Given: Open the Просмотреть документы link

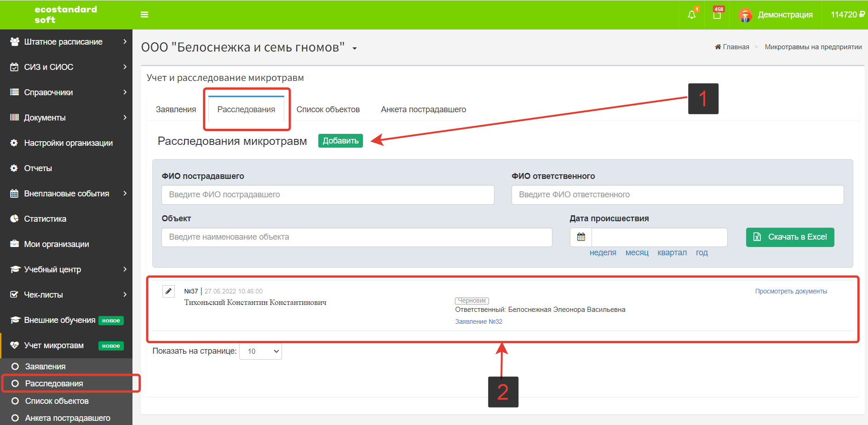Looking at the screenshot, I should [x=791, y=292].
